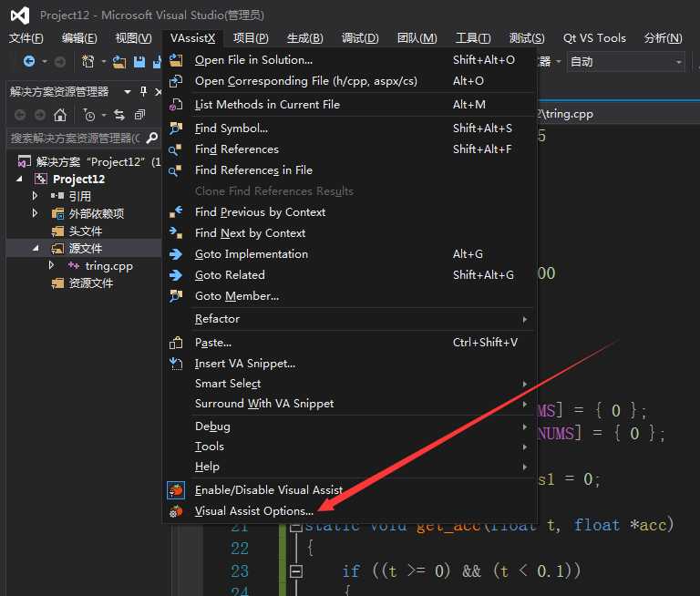Click the navigate backward toolbar button
The width and height of the screenshot is (700, 596).
click(29, 61)
